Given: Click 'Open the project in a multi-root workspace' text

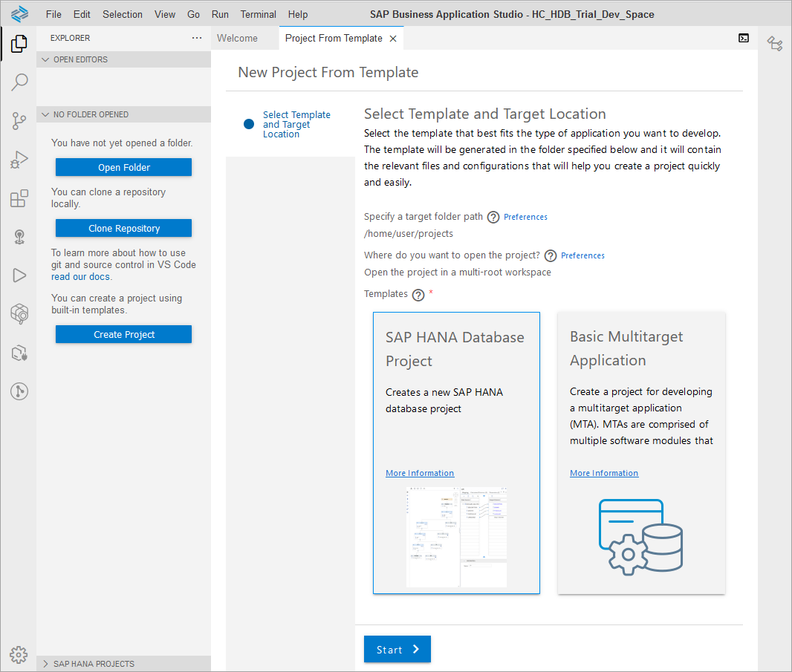Looking at the screenshot, I should point(458,273).
